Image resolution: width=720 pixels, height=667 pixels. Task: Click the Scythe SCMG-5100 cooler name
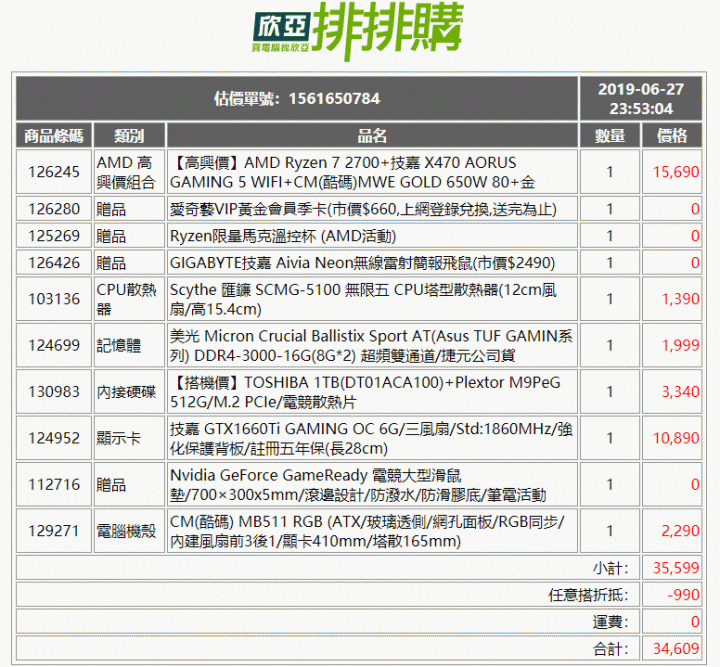click(363, 299)
